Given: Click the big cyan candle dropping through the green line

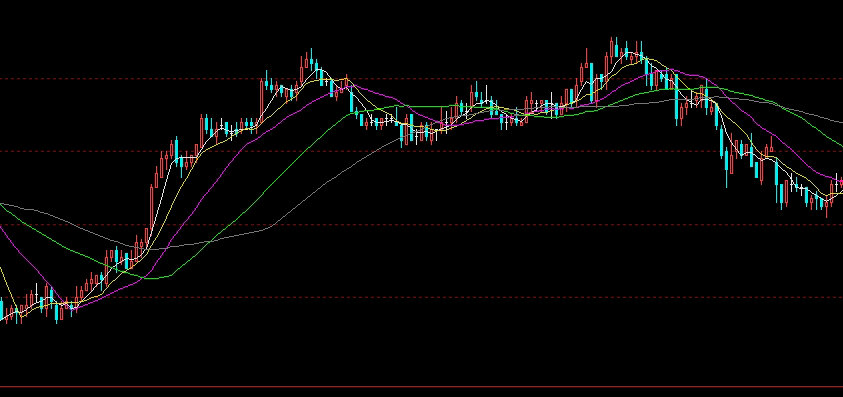Looking at the screenshot, I should pos(677,100).
